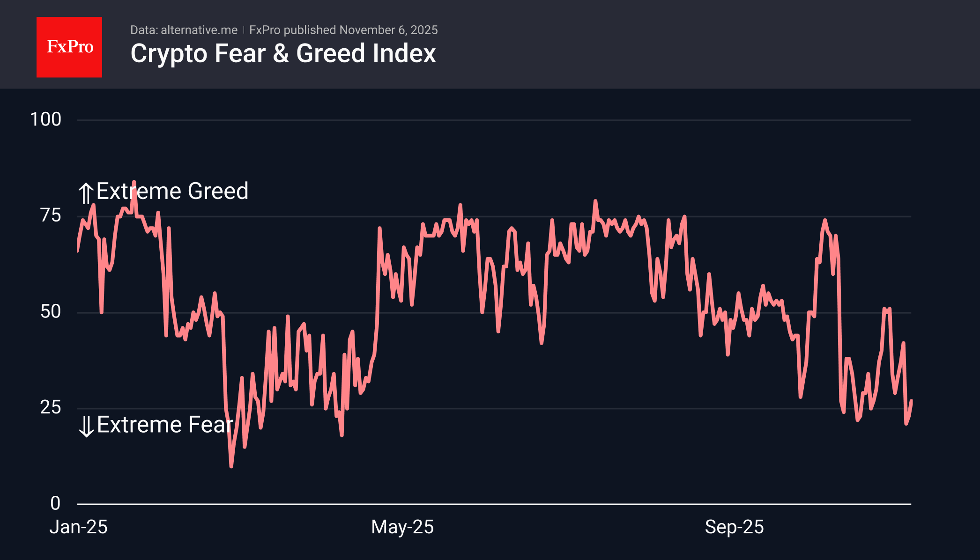Click the separator between source and publish date

[244, 30]
